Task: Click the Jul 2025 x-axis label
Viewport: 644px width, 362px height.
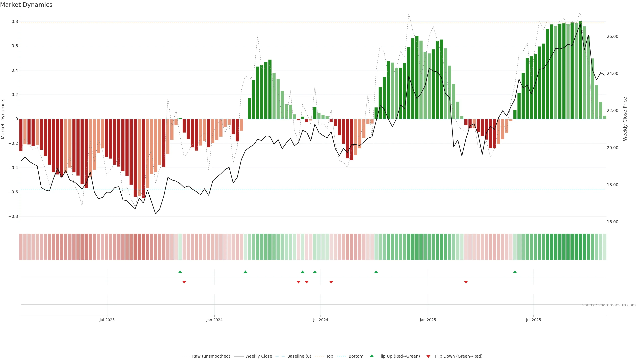Action: tap(533, 320)
